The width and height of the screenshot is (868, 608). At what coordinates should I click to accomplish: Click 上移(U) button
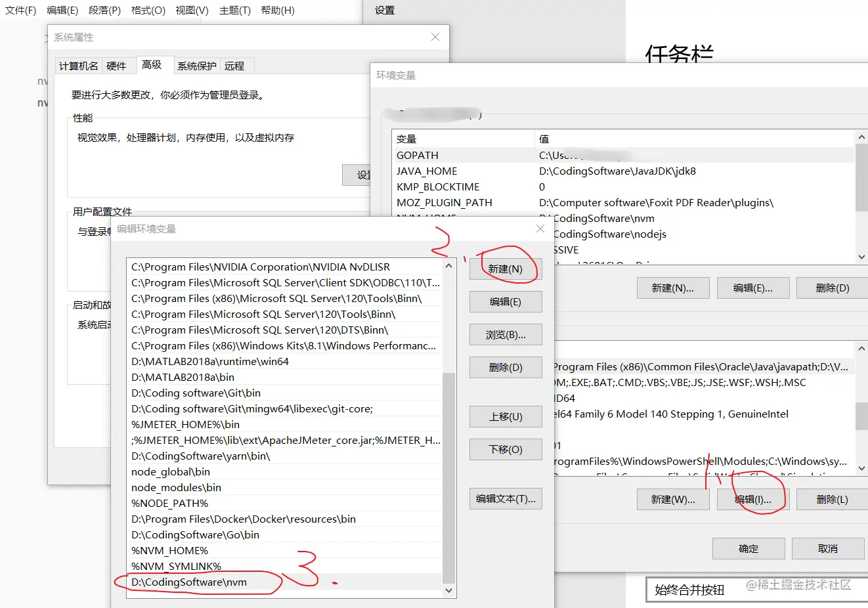click(506, 417)
